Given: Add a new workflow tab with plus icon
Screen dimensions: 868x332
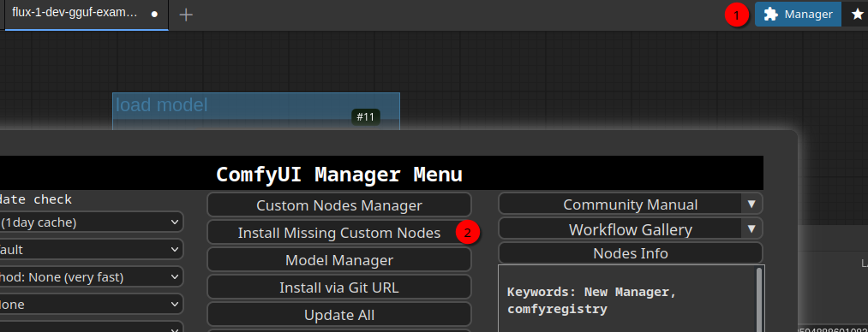Looking at the screenshot, I should pos(186,15).
